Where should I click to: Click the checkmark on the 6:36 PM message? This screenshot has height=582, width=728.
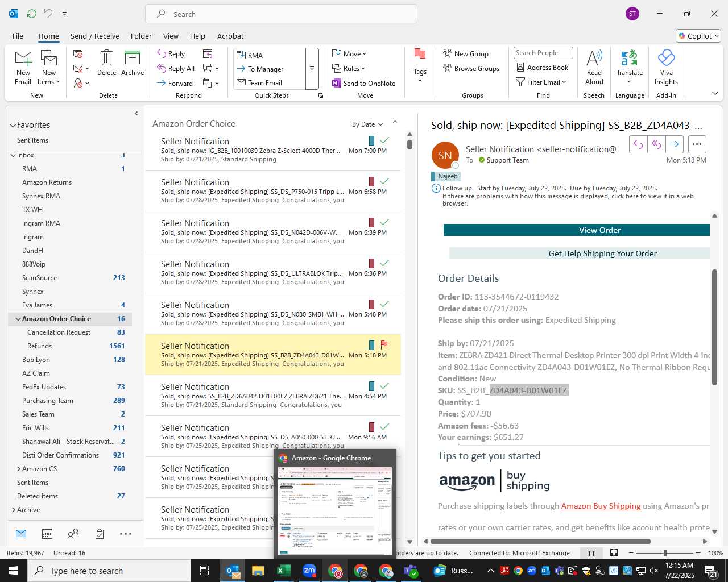click(x=384, y=263)
